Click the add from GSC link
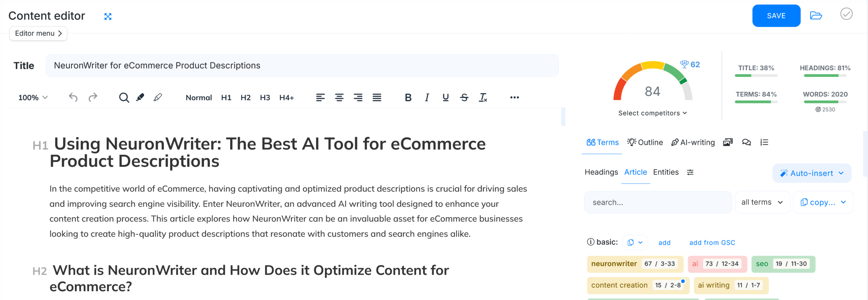The width and height of the screenshot is (868, 300). click(x=712, y=243)
